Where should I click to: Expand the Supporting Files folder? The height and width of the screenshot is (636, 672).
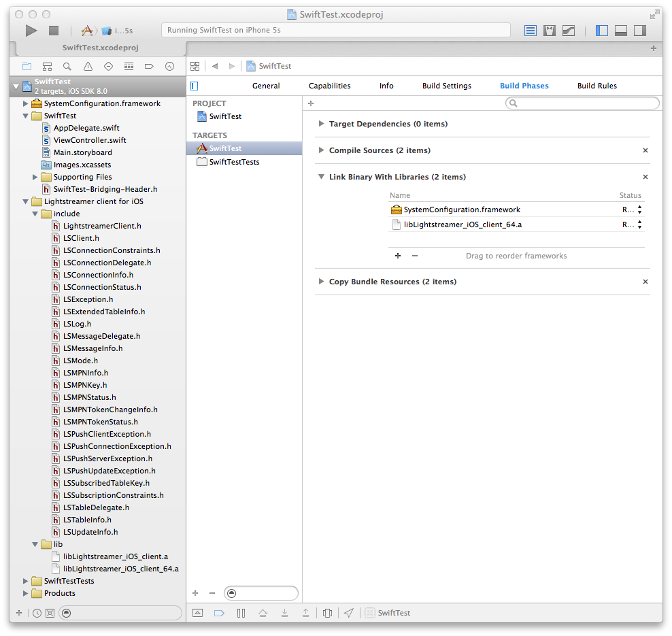(x=35, y=177)
